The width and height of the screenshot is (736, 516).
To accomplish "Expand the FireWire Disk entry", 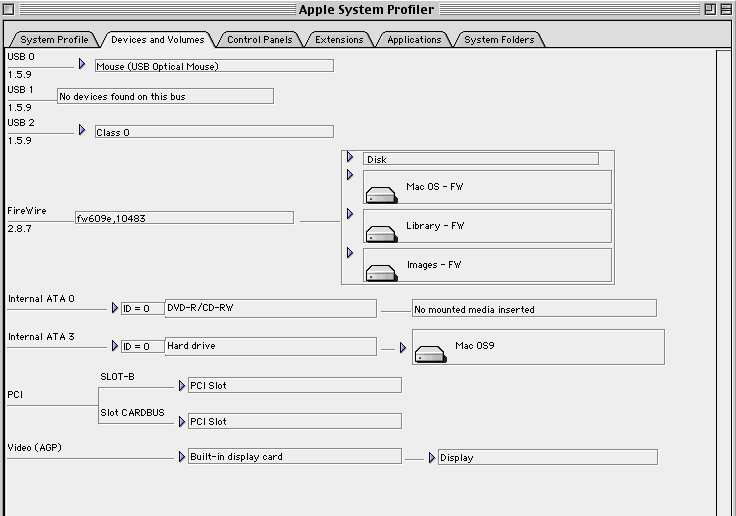I will (350, 156).
